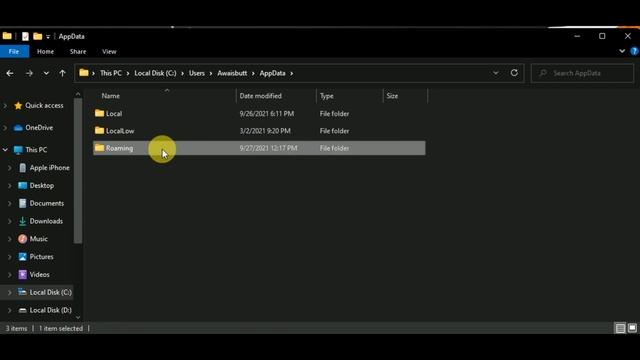Switch to Large icons view in status bar
The height and width of the screenshot is (360, 640).
[632, 328]
